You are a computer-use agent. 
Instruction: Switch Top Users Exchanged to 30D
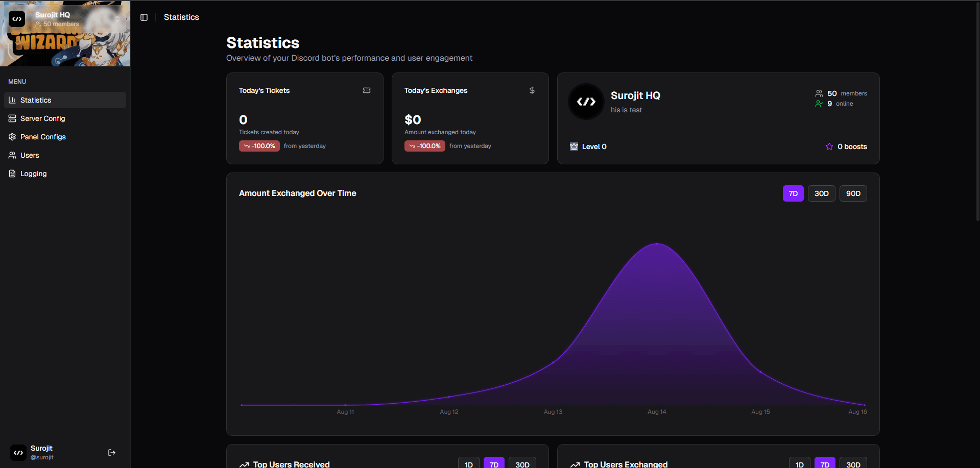pyautogui.click(x=852, y=464)
